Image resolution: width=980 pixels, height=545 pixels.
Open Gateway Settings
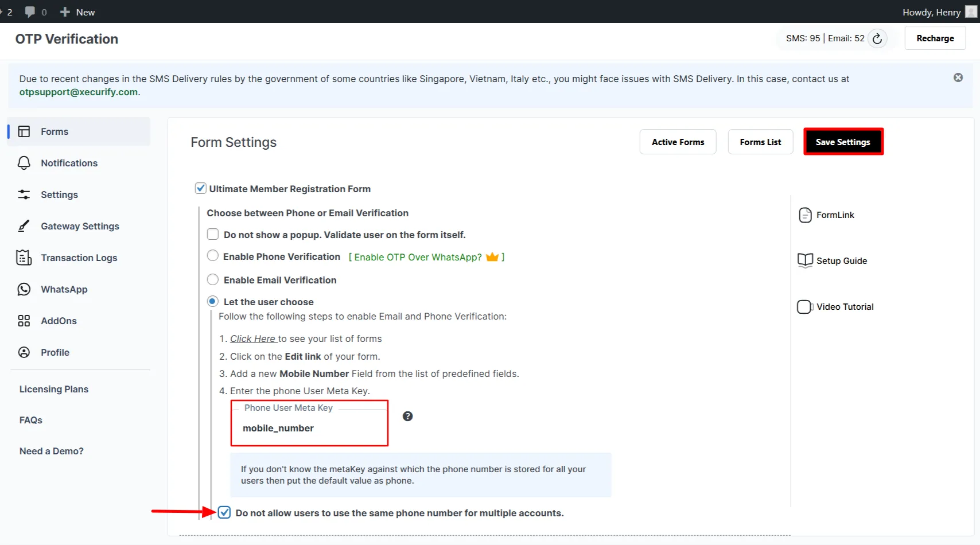[80, 226]
